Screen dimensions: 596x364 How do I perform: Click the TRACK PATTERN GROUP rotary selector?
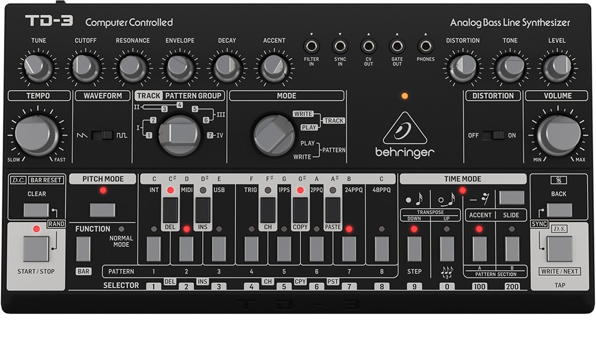coord(179,135)
